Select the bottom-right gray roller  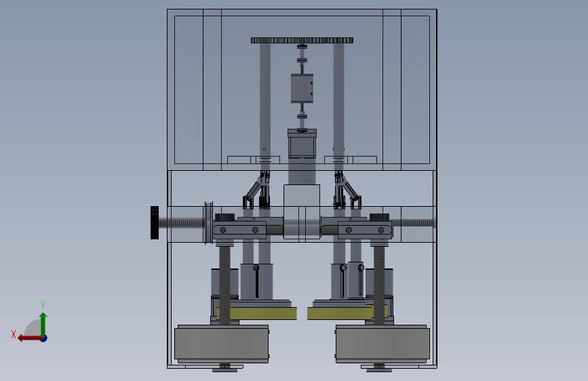[383, 344]
